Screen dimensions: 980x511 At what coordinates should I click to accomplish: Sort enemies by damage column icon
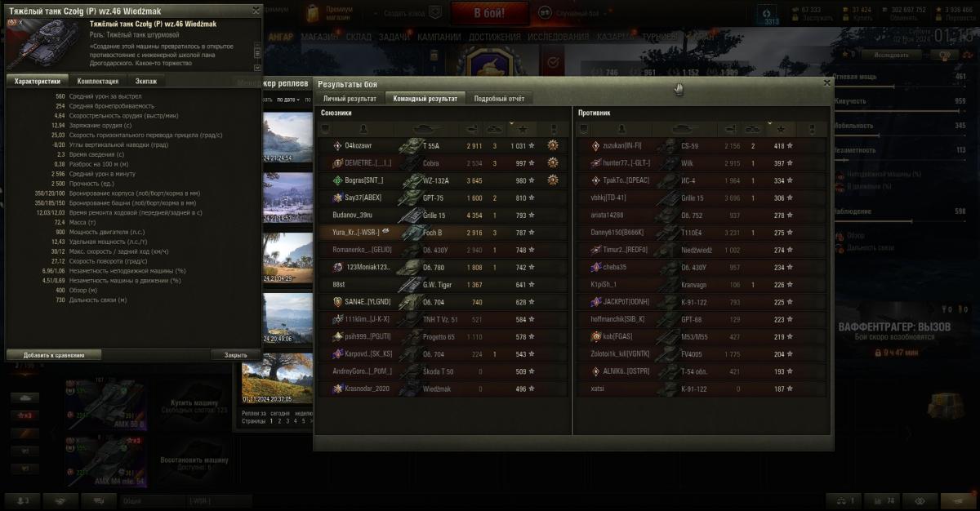click(x=729, y=129)
